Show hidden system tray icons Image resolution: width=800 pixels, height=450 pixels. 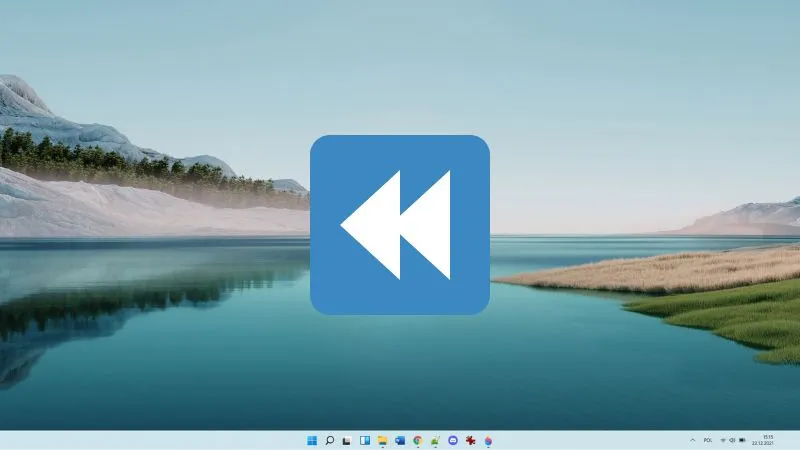pyautogui.click(x=692, y=440)
